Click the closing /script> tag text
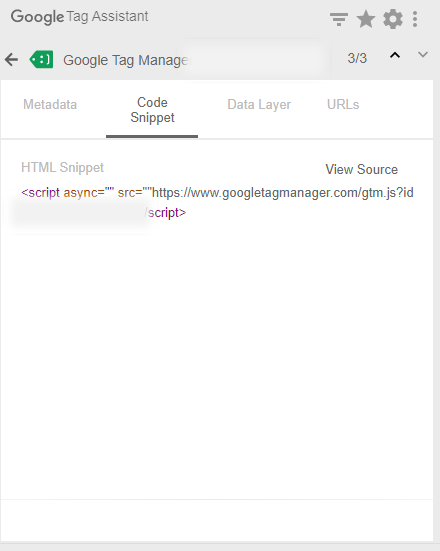The height and width of the screenshot is (551, 440). (165, 213)
